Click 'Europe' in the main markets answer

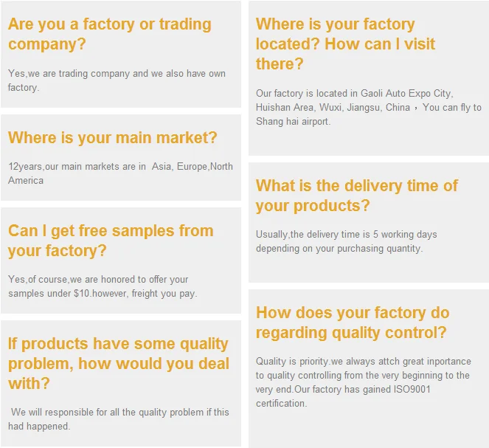[x=193, y=167]
